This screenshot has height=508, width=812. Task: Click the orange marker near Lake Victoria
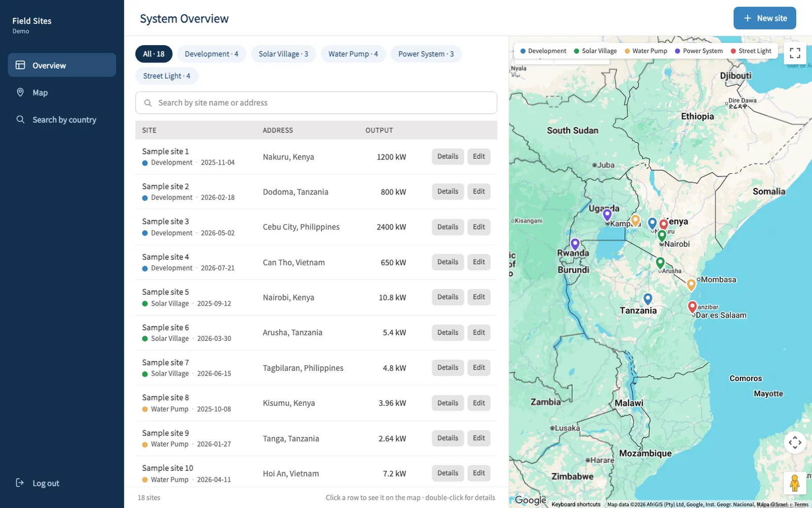click(x=635, y=220)
